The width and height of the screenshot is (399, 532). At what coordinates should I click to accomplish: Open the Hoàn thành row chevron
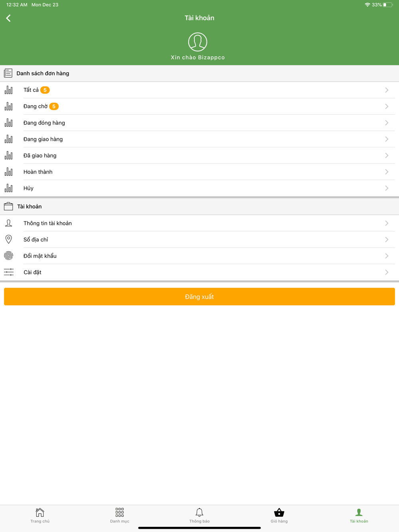click(x=387, y=172)
